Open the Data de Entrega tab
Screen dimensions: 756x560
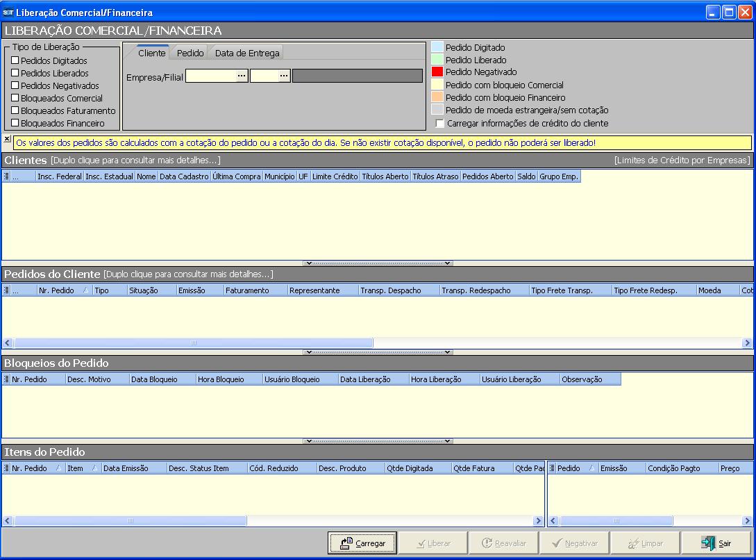(247, 53)
